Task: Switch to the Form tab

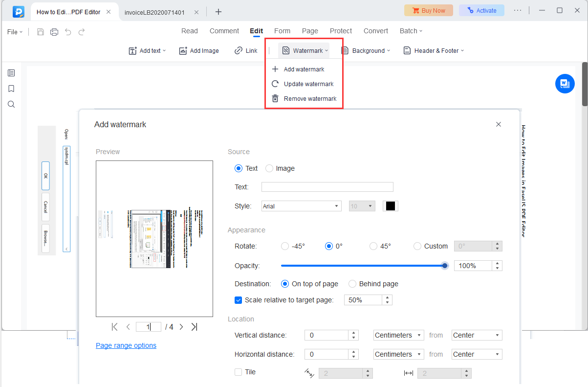Action: pos(282,31)
